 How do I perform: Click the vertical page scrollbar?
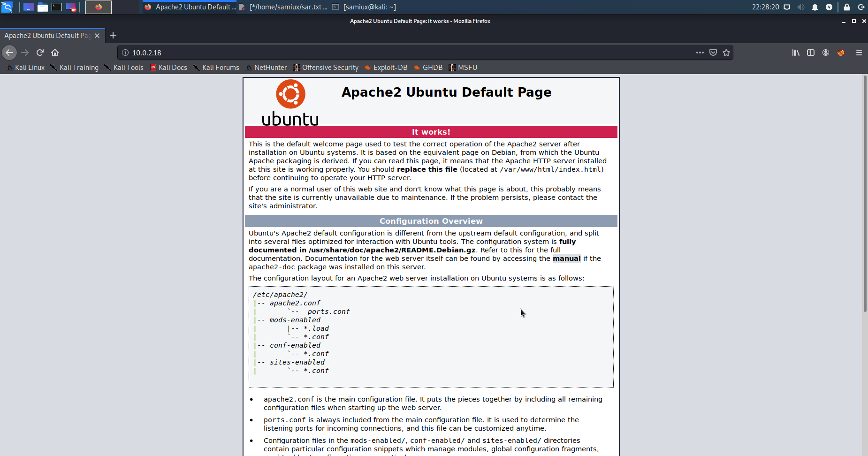[x=865, y=193]
